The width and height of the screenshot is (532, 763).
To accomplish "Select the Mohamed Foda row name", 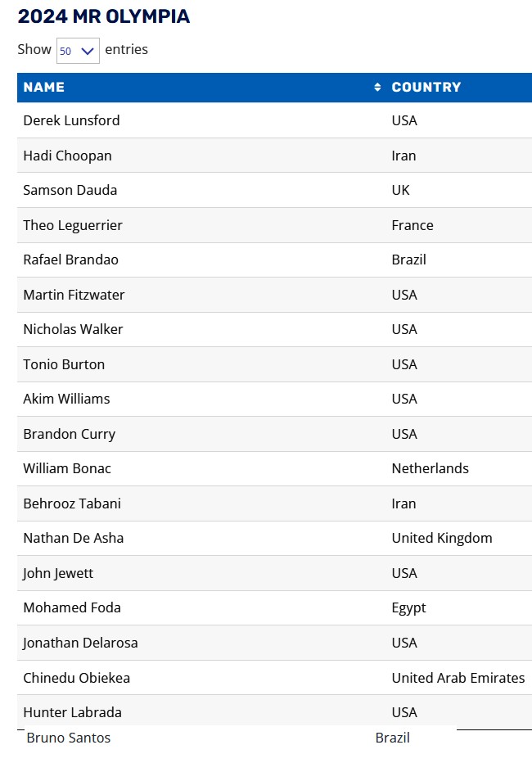I will (x=72, y=607).
